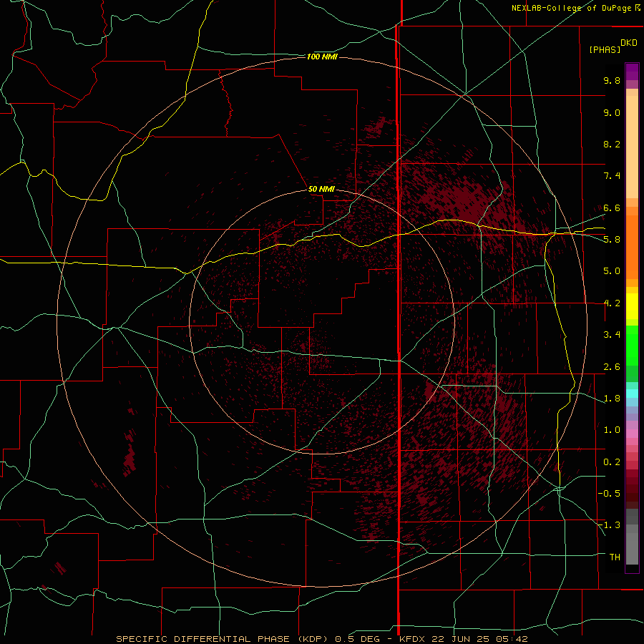Click the 9.0 value on color scale

pos(612,112)
